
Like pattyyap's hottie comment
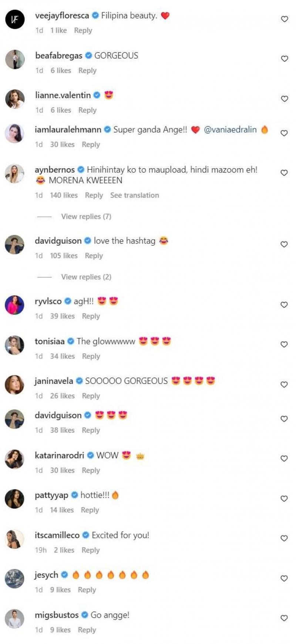[x=284, y=498]
